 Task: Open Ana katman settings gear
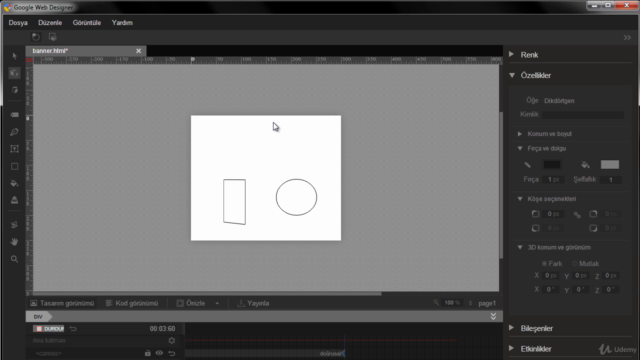(172, 340)
